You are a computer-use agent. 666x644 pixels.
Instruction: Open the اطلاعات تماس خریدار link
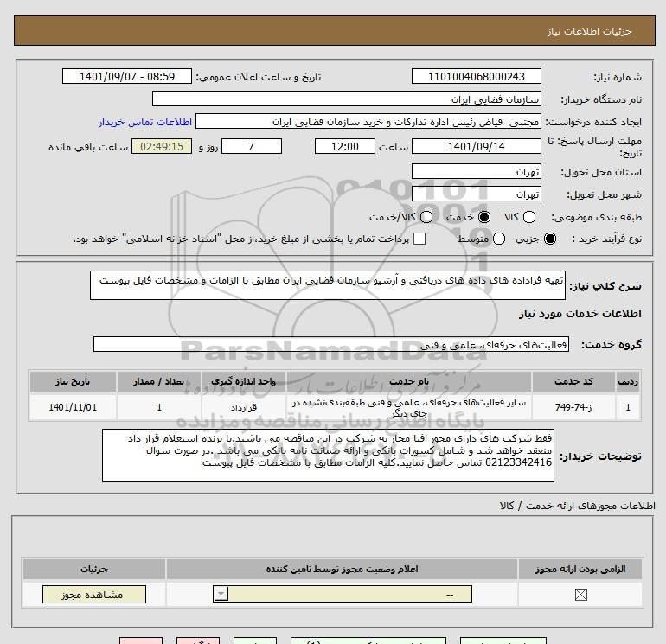click(145, 122)
